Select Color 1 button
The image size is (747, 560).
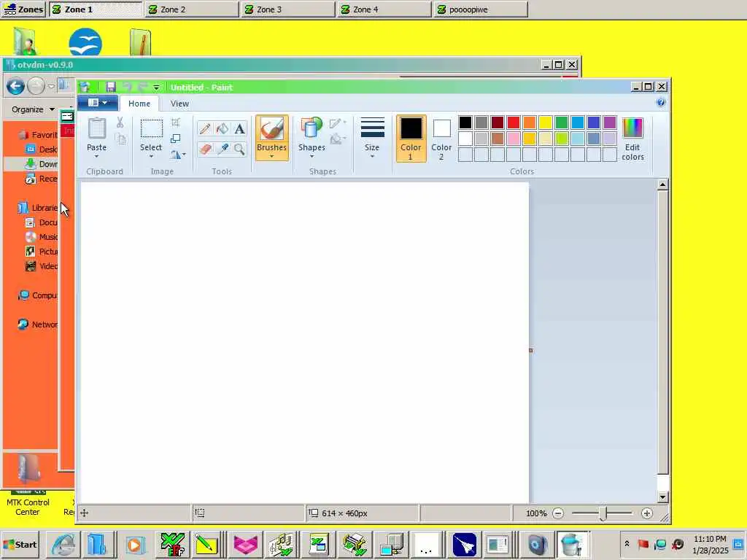coord(411,138)
